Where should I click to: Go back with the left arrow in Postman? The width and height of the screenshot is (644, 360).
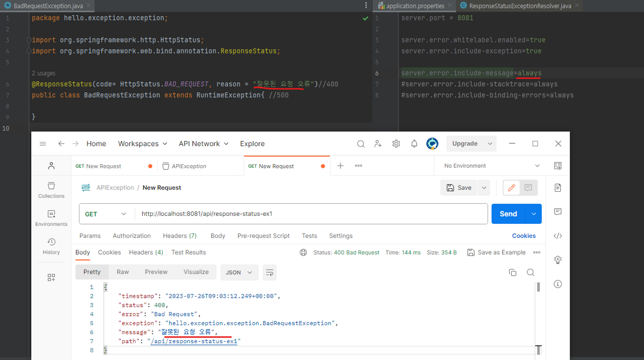(61, 143)
